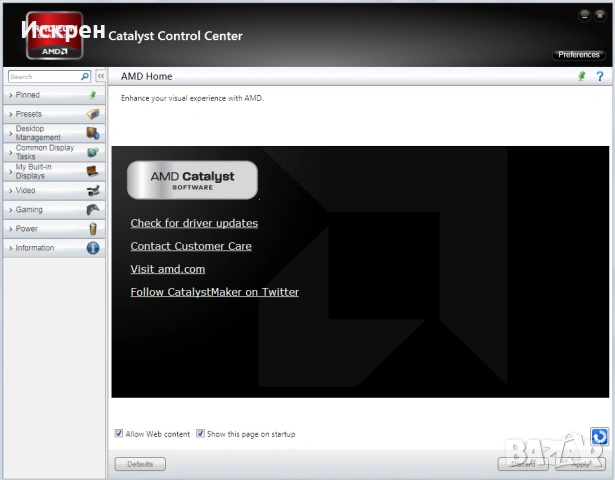This screenshot has width=615, height=480.
Task: Click the search magnifier icon
Action: tap(85, 76)
